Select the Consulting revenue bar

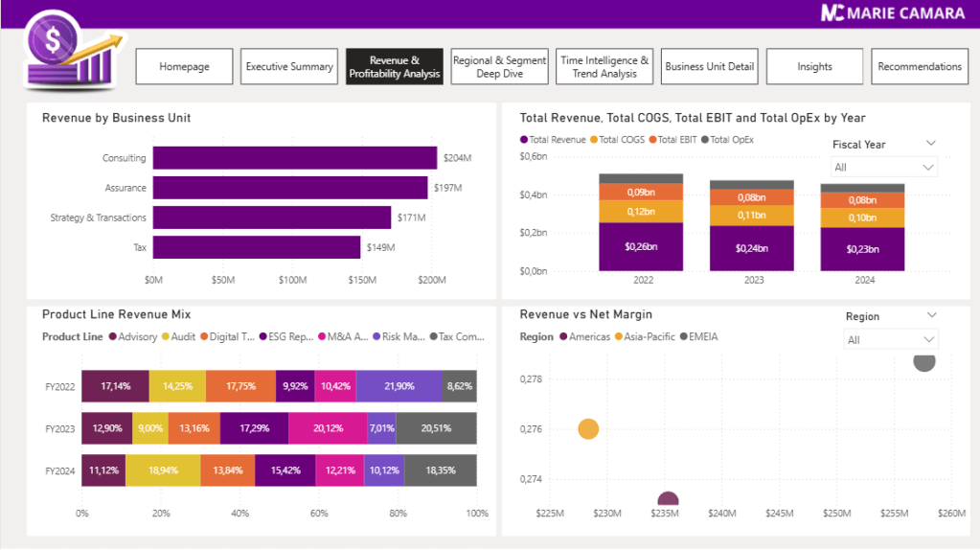[294, 158]
